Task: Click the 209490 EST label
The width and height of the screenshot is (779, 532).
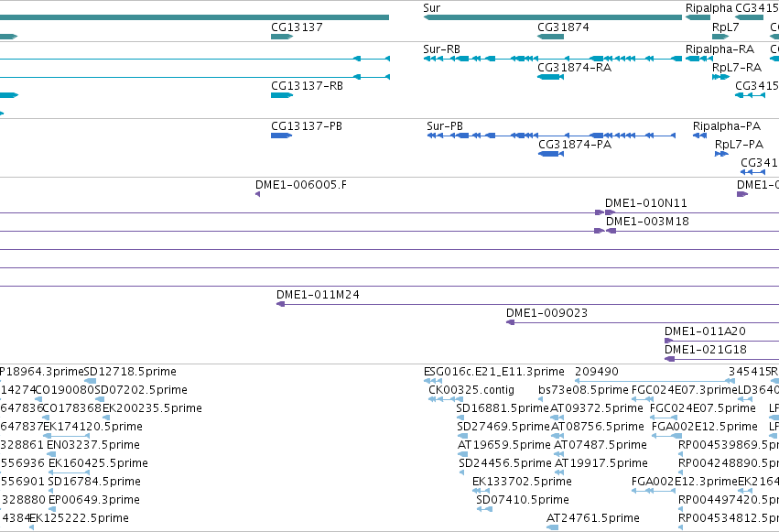Action: 597,372
